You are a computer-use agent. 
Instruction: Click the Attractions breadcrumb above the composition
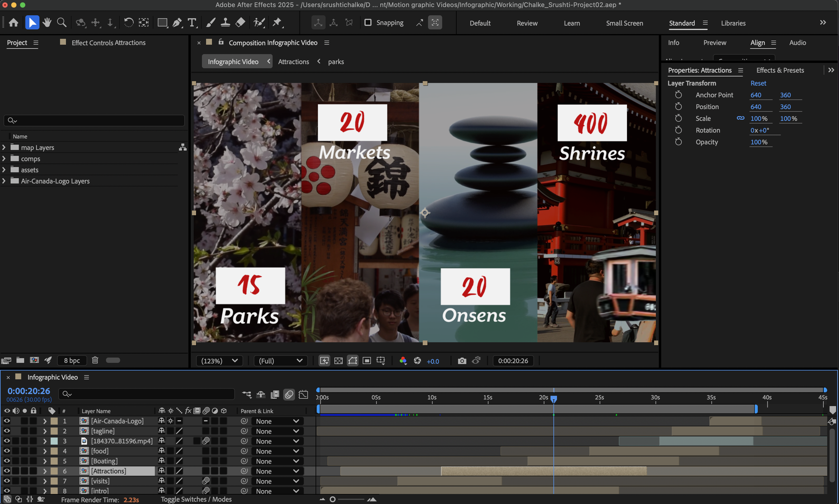(294, 61)
